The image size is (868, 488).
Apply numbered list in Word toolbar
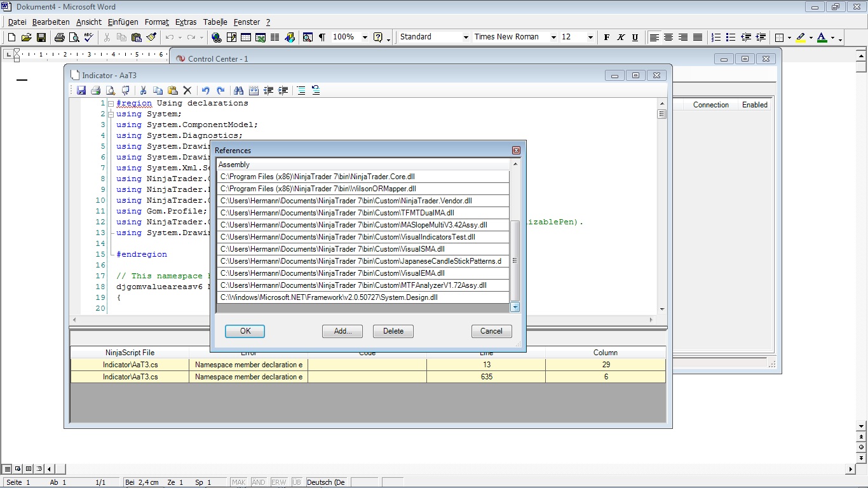coord(717,37)
